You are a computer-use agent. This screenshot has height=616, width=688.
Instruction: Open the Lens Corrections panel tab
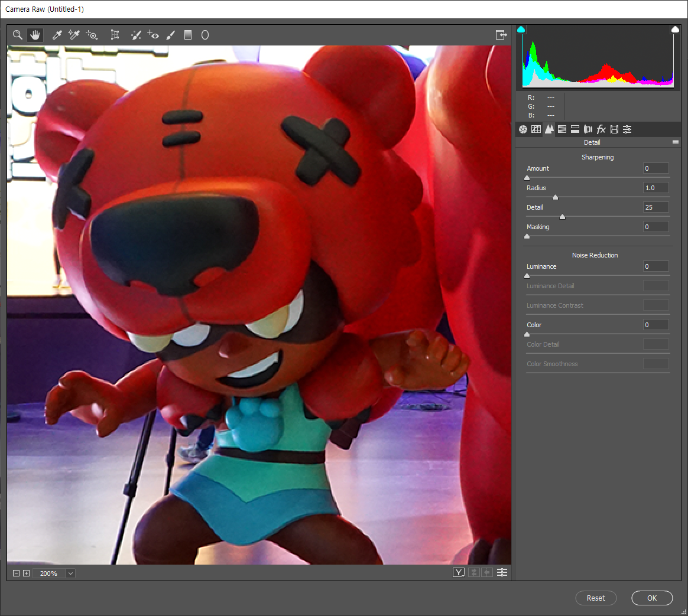588,129
